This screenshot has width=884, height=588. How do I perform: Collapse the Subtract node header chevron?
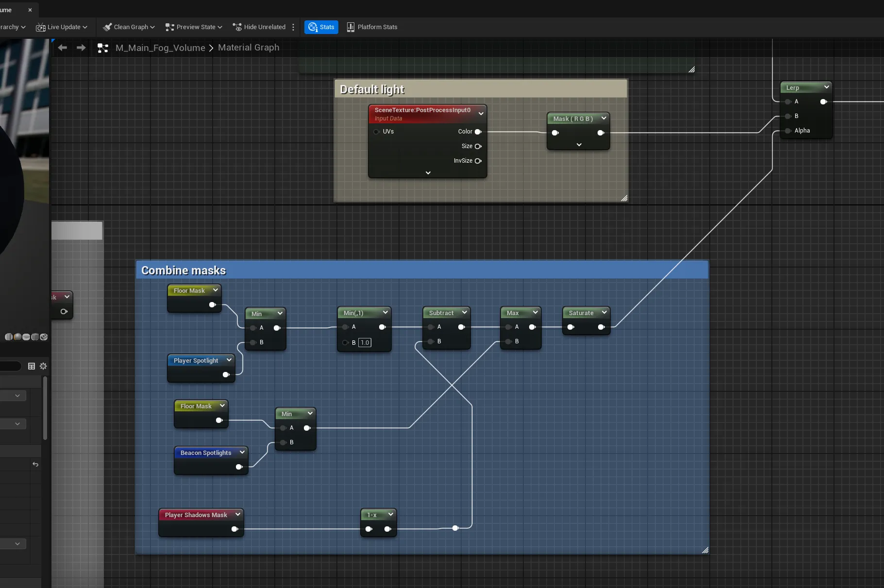465,312
